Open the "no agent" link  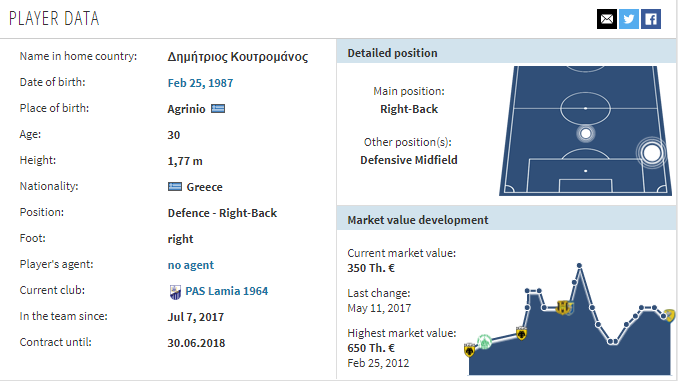191,265
